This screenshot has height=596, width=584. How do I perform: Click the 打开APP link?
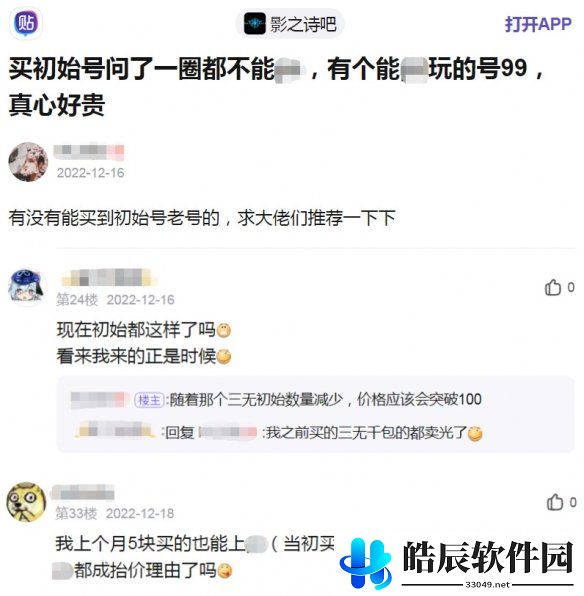pyautogui.click(x=538, y=24)
